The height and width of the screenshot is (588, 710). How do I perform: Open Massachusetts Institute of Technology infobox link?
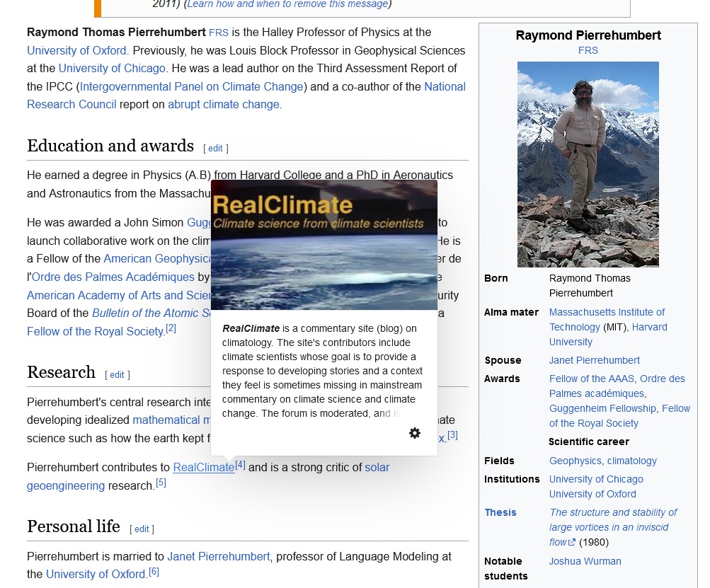[x=607, y=320]
